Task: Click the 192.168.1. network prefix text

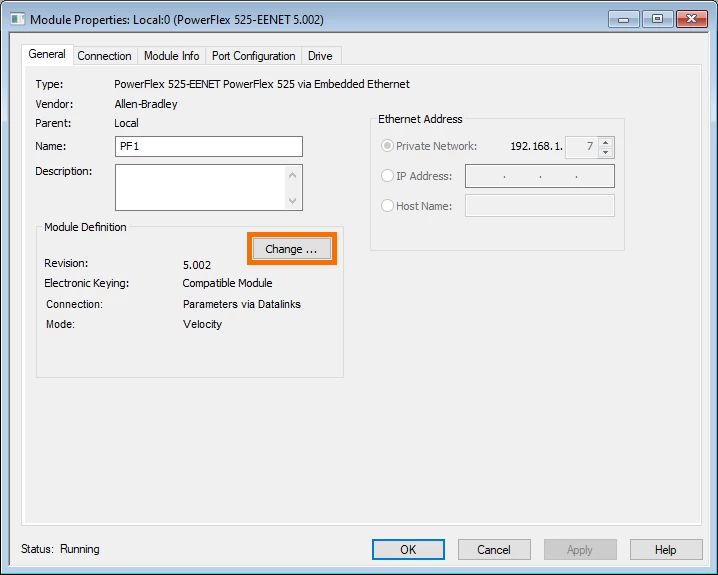Action: point(536,146)
